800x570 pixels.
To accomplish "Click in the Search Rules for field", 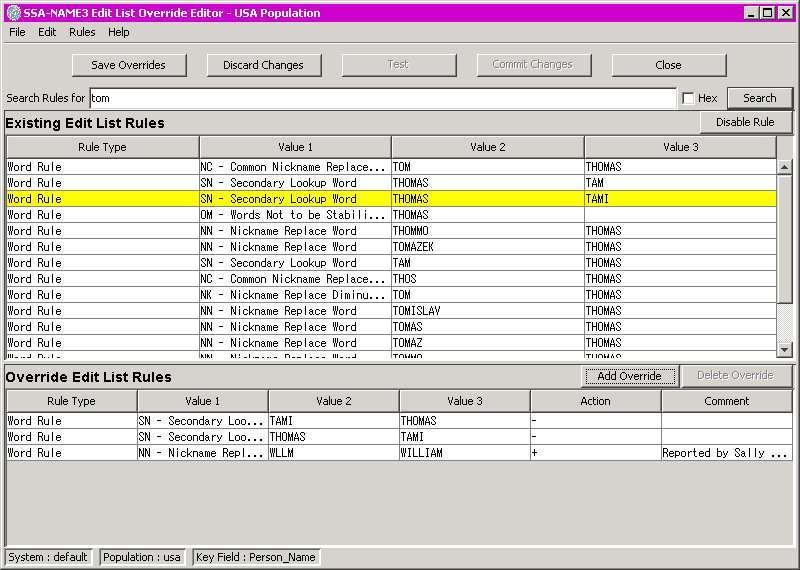I will 382,98.
